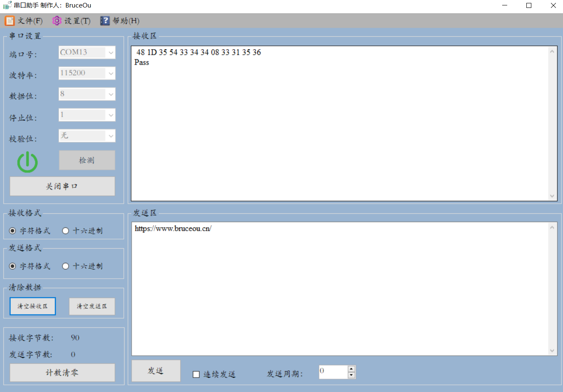Click the 关闭串口 close port button
563x392 pixels.
coord(62,186)
